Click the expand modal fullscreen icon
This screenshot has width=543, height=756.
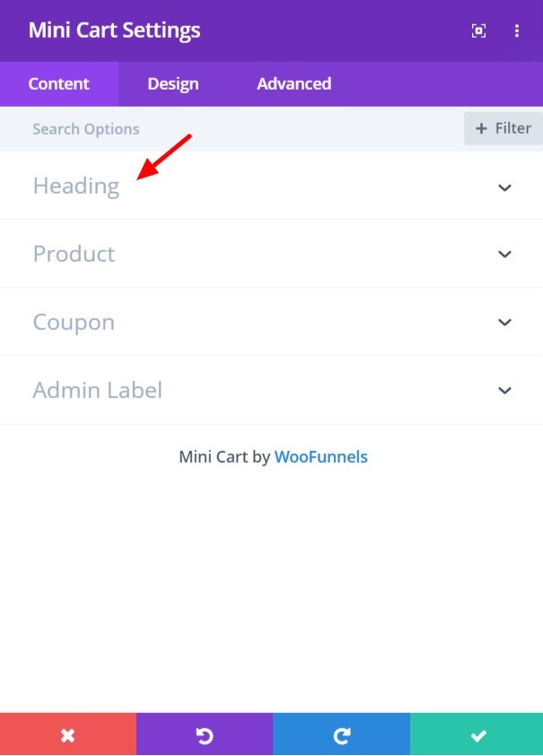(x=478, y=30)
